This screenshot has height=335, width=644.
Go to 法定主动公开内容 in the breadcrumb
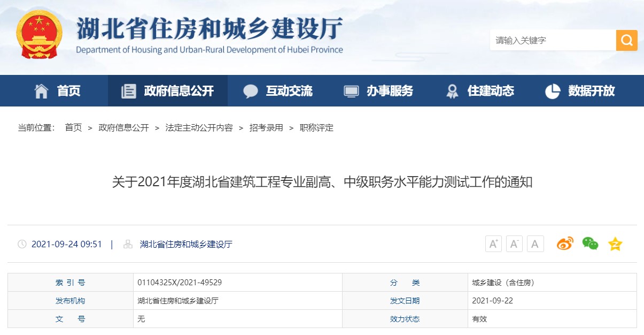click(x=199, y=128)
